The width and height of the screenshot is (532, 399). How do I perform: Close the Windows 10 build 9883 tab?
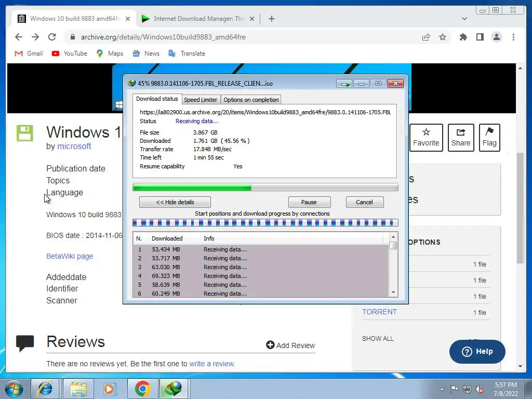click(x=128, y=19)
